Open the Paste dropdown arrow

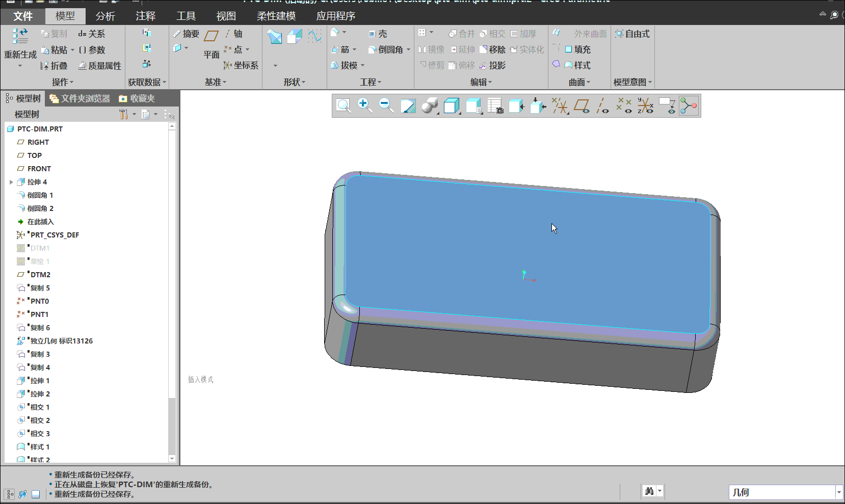click(x=72, y=50)
